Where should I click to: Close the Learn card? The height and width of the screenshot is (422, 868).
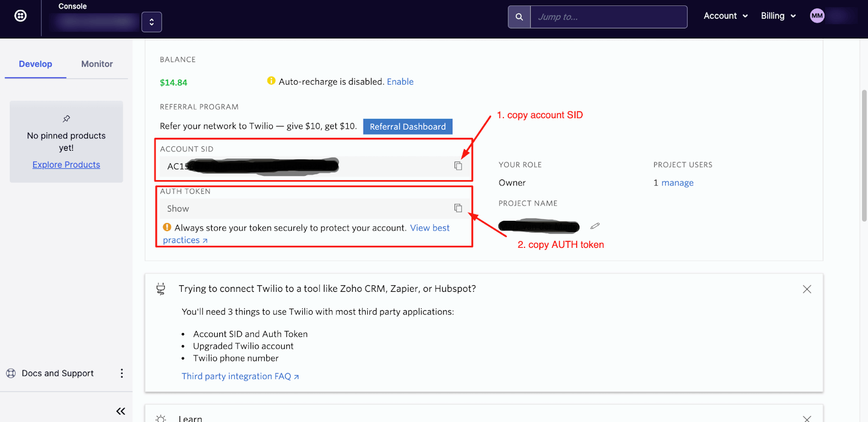coord(807,418)
